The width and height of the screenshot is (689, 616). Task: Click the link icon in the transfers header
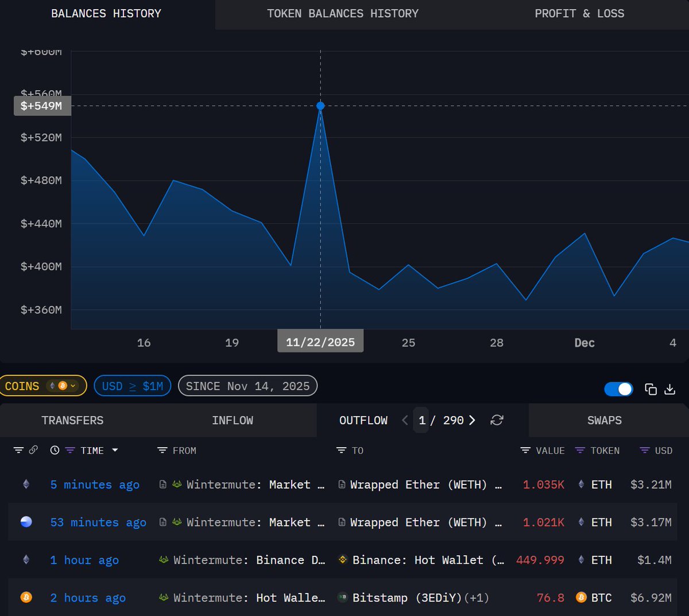point(33,450)
